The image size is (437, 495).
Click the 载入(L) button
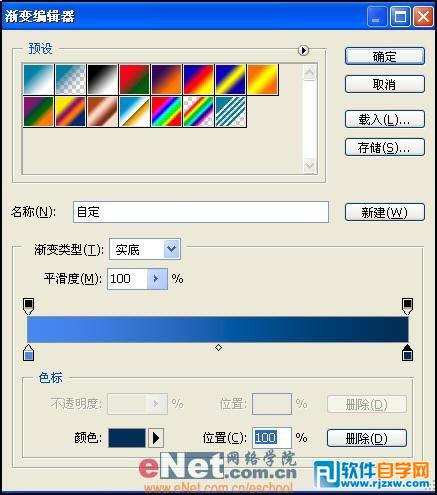coord(385,119)
